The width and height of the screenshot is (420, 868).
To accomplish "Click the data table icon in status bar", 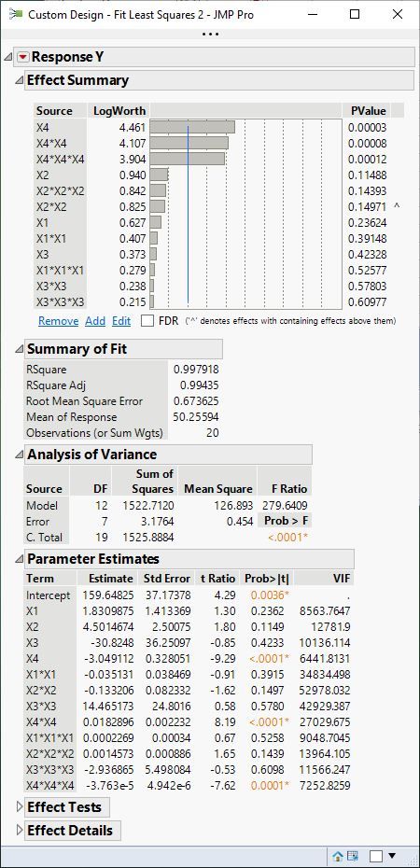I will pos(353,856).
